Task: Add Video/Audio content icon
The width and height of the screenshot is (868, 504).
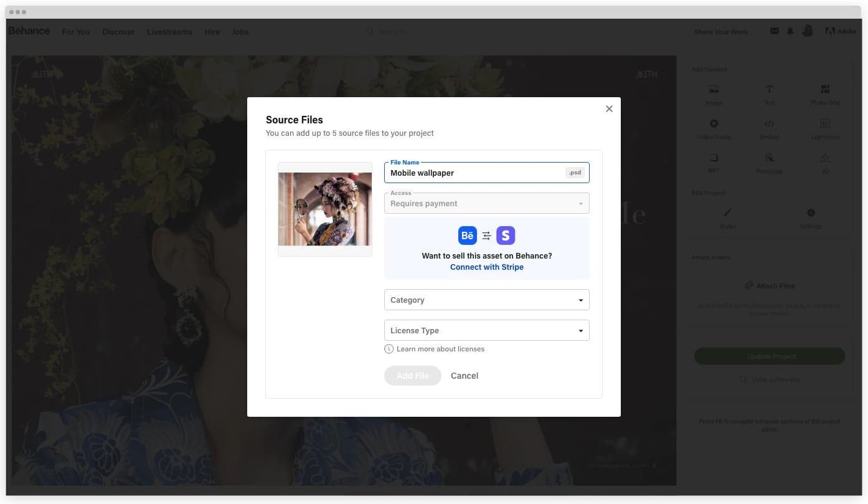Action: click(714, 124)
